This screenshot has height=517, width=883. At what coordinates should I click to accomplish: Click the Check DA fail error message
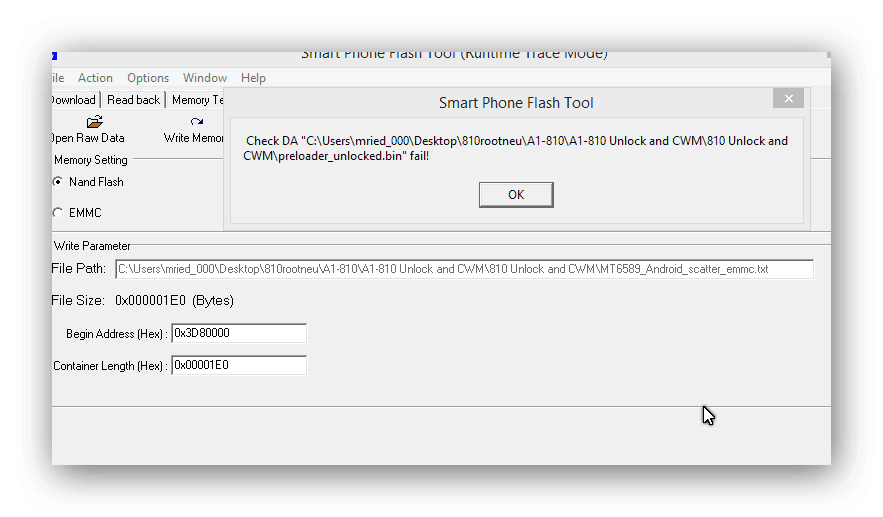516,148
